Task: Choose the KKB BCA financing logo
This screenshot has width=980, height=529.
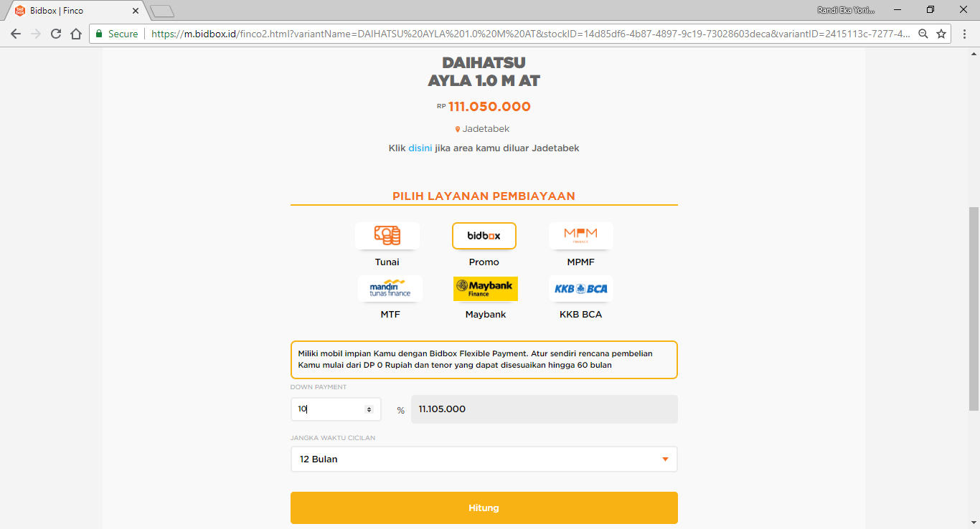Action: pos(581,289)
